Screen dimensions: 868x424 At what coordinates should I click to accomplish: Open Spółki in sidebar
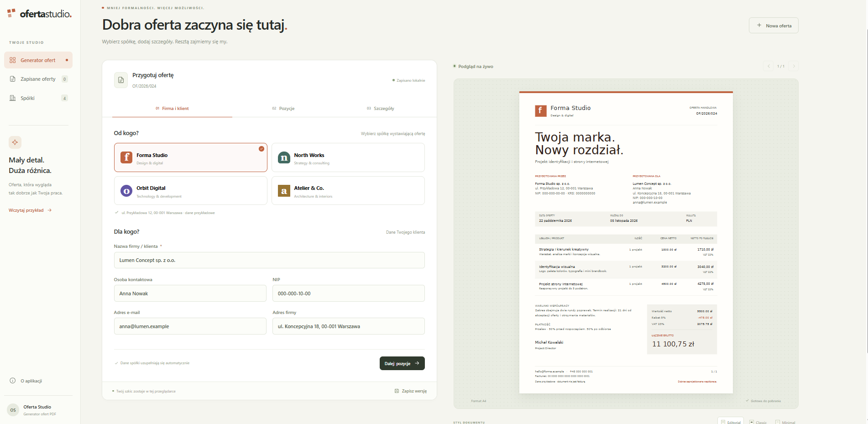[38, 98]
